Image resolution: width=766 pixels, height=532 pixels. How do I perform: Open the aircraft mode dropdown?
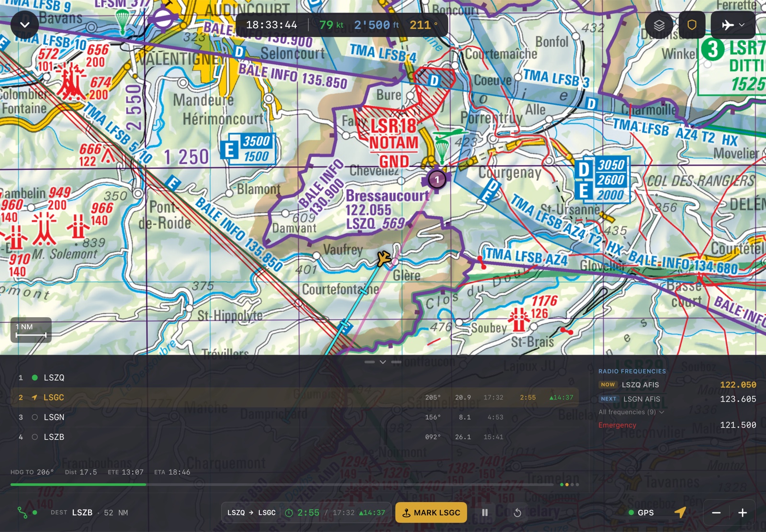point(733,25)
